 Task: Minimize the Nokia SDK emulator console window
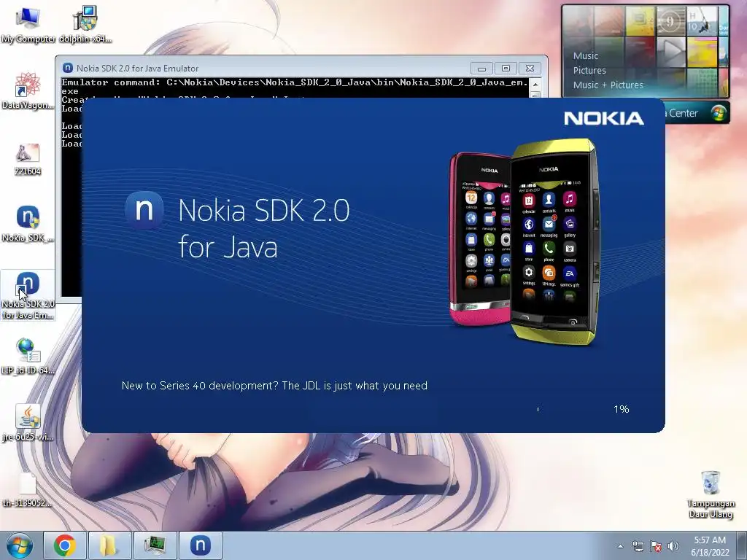481,69
